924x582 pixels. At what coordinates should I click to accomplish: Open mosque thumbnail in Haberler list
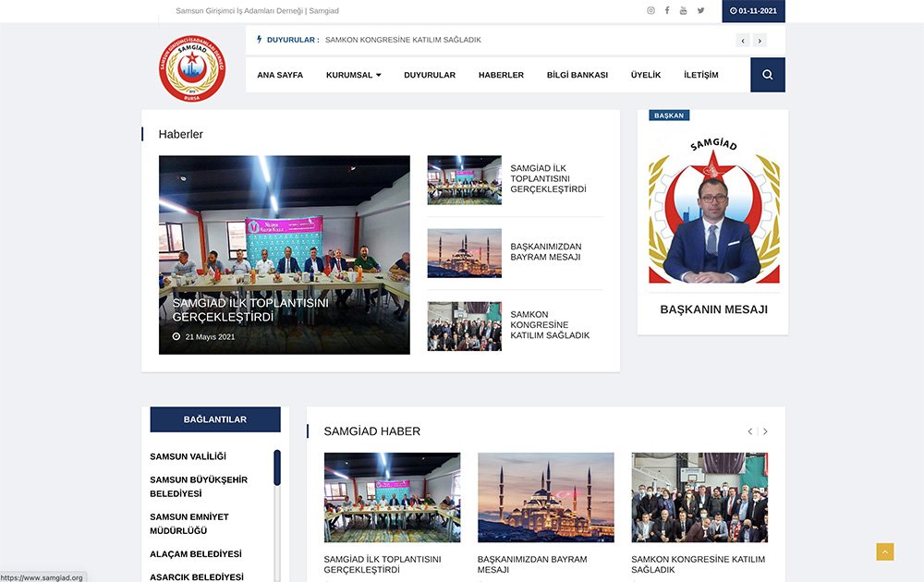465,253
